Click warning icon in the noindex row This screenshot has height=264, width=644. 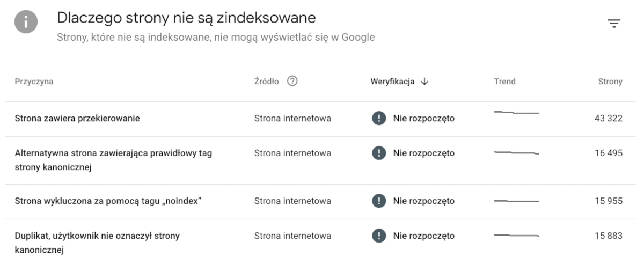(379, 201)
